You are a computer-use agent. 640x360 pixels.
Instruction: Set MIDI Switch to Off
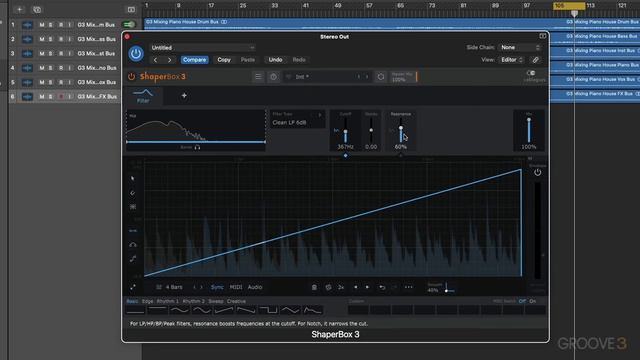[x=522, y=301]
